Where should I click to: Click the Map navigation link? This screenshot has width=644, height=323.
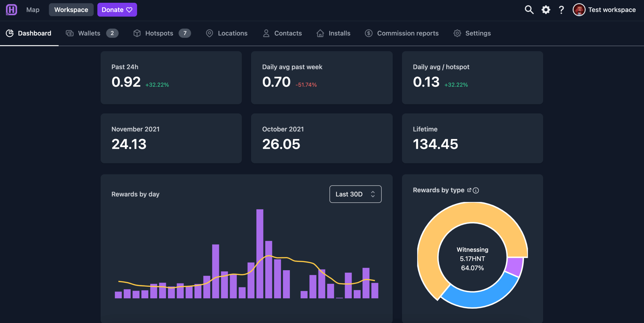coord(33,10)
